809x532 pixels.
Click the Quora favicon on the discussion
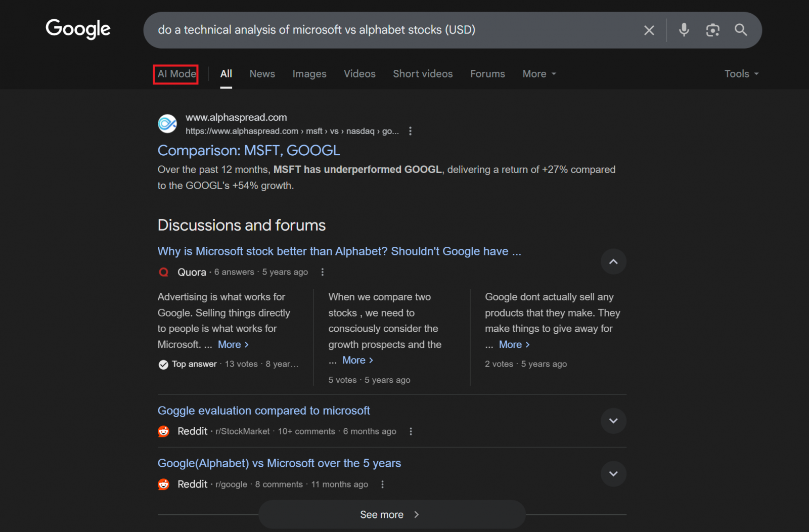pos(163,272)
